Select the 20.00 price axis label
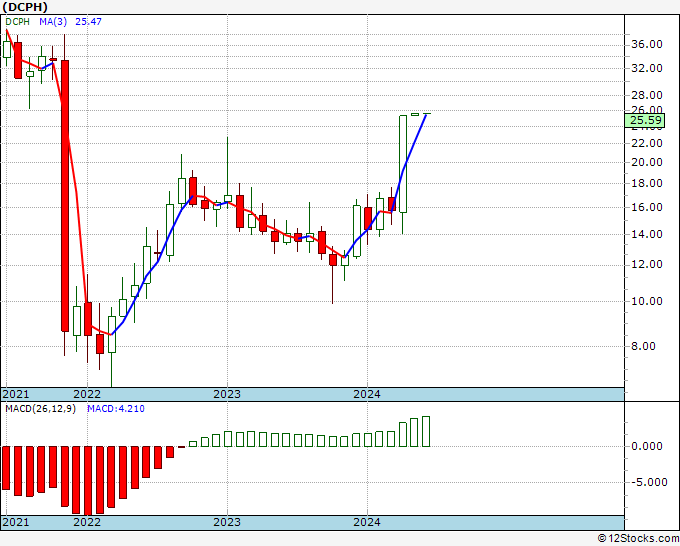Viewport: 680px width, 546px height. (x=647, y=162)
